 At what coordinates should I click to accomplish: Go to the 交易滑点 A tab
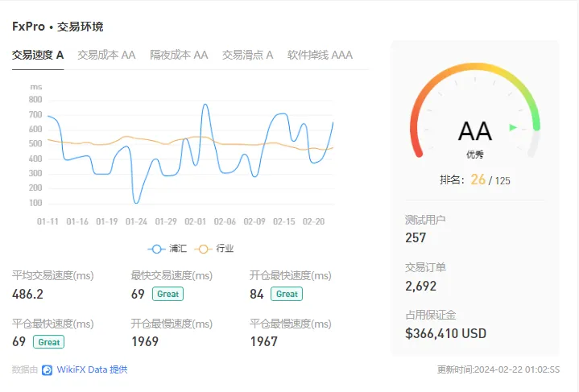[247, 55]
